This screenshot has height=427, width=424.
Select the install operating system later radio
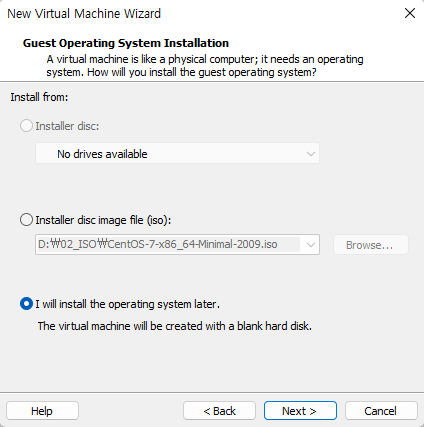(26, 304)
